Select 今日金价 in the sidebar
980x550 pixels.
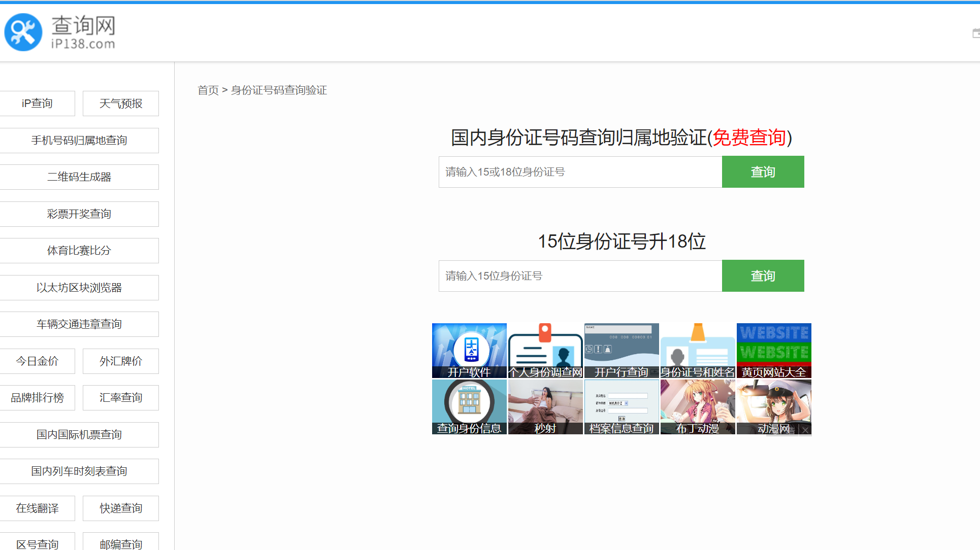(x=37, y=361)
